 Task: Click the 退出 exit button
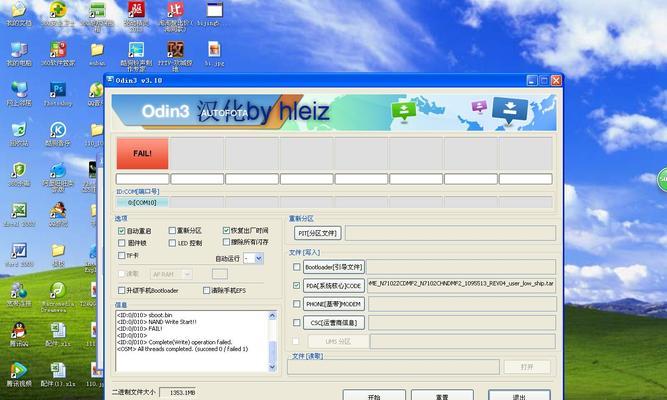click(519, 395)
